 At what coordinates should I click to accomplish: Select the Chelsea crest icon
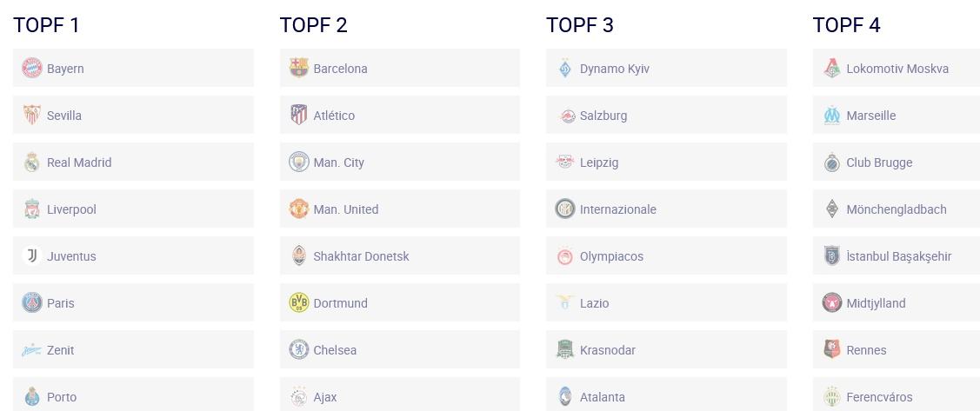click(x=299, y=349)
